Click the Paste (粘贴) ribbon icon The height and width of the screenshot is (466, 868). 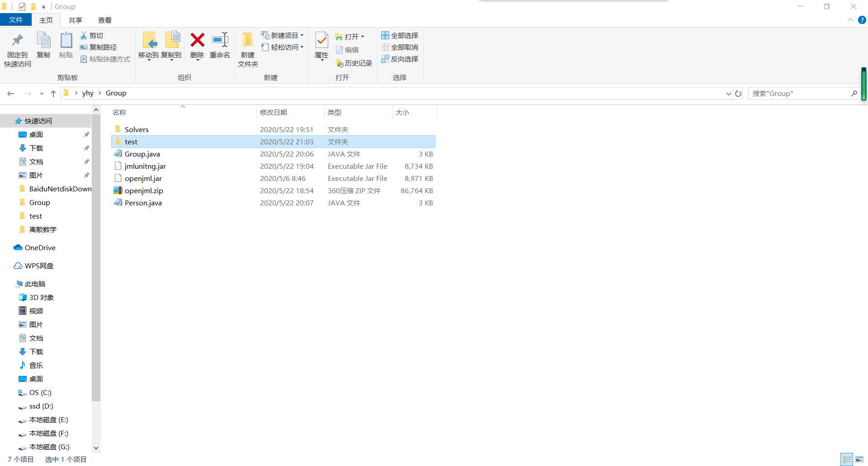[66, 45]
